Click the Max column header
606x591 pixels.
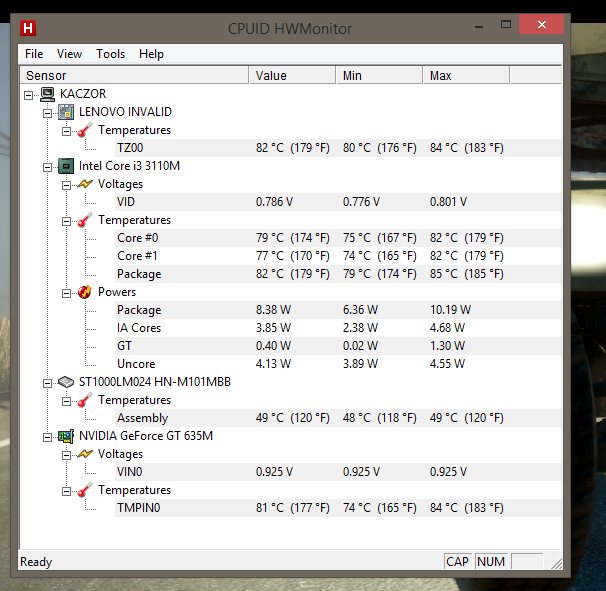tap(466, 75)
